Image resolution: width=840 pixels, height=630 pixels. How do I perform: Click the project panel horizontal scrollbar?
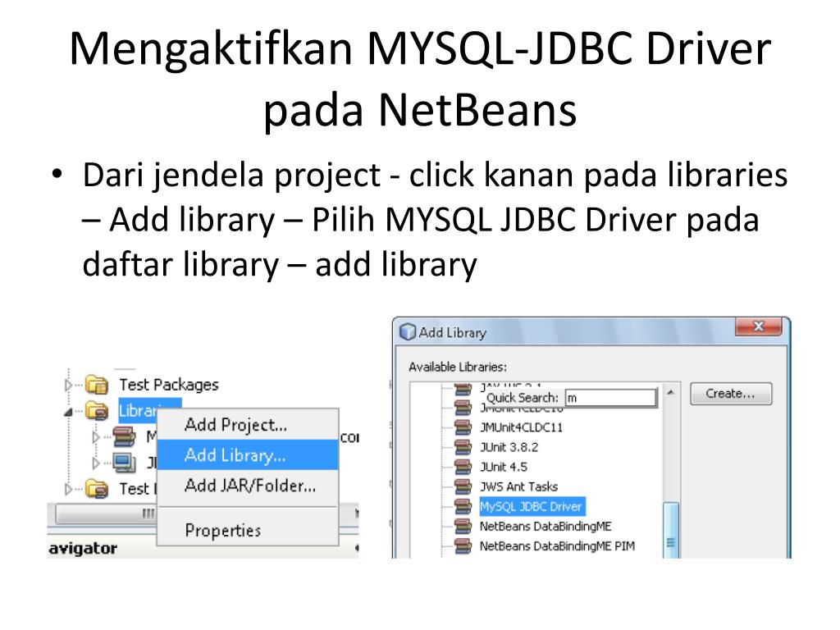click(106, 514)
